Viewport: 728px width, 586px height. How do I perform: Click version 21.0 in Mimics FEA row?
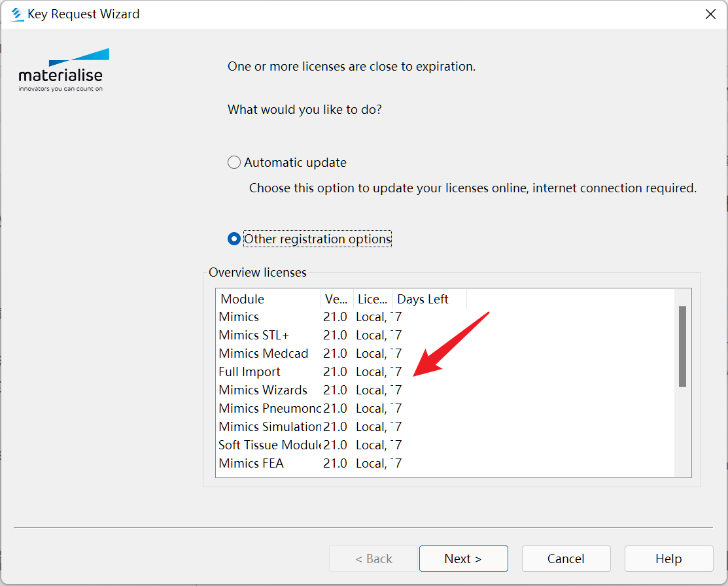click(x=335, y=463)
